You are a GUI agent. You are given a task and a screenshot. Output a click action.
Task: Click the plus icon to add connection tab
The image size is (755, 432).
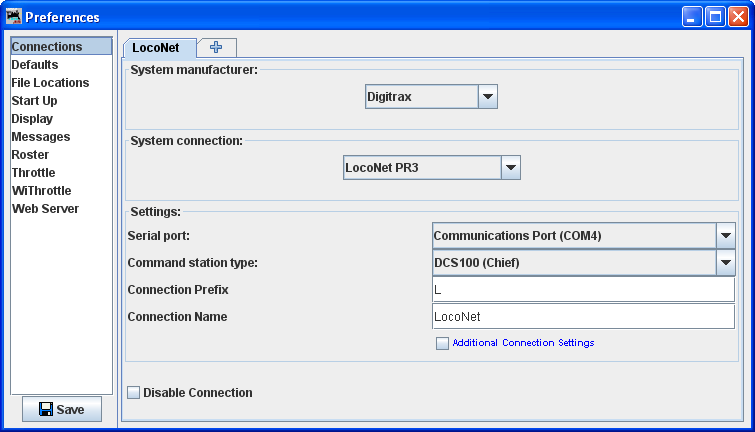pyautogui.click(x=216, y=47)
